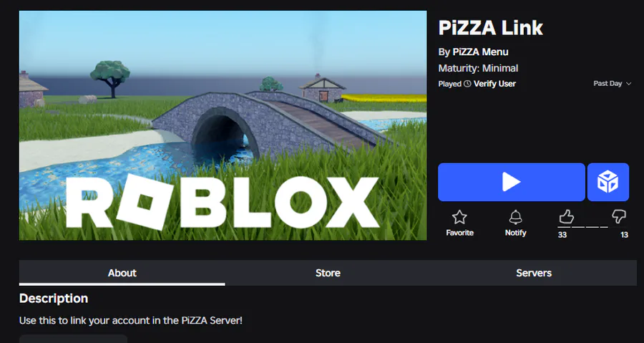Open the game thumbnail with the stone bridge
Image resolution: width=644 pixels, height=343 pixels.
[x=223, y=125]
